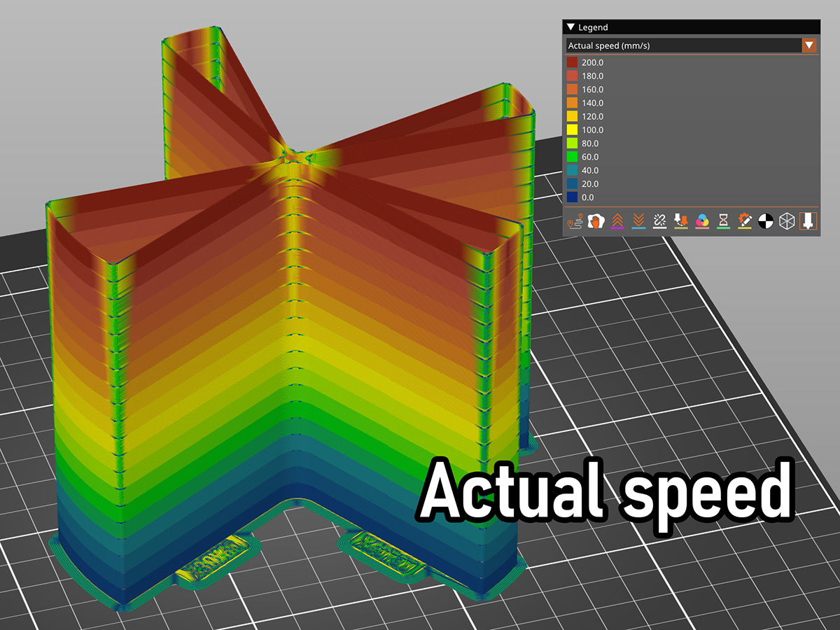Click the 200.0 dark red swatch
This screenshot has width=840, height=630.
pos(572,63)
